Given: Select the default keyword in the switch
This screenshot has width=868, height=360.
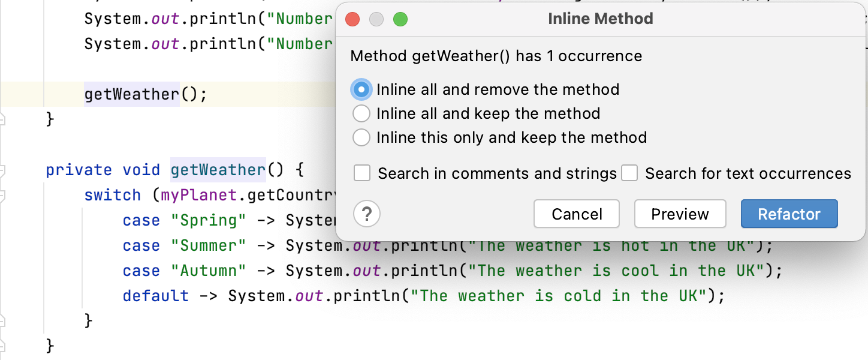Looking at the screenshot, I should point(156,295).
